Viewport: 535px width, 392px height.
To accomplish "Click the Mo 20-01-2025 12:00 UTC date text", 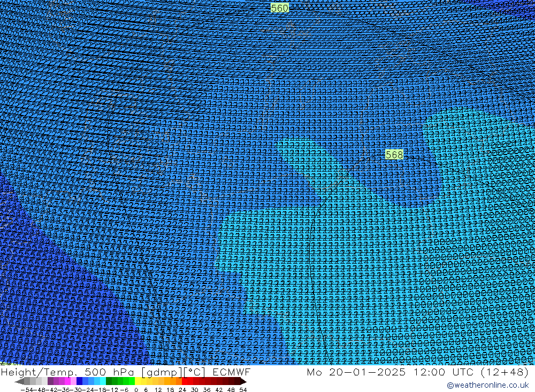I will 417,372.
